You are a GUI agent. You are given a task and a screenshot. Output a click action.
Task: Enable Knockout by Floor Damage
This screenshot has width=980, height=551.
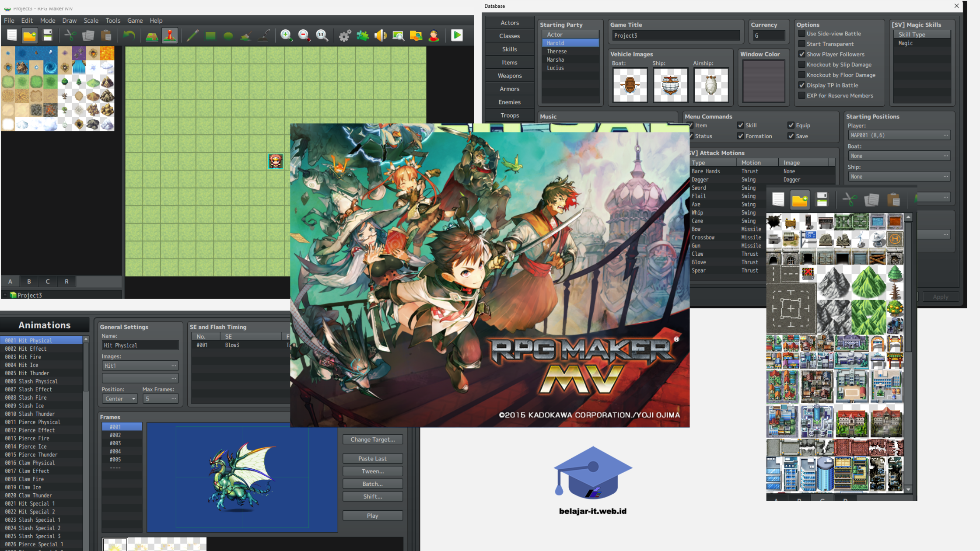(x=801, y=75)
